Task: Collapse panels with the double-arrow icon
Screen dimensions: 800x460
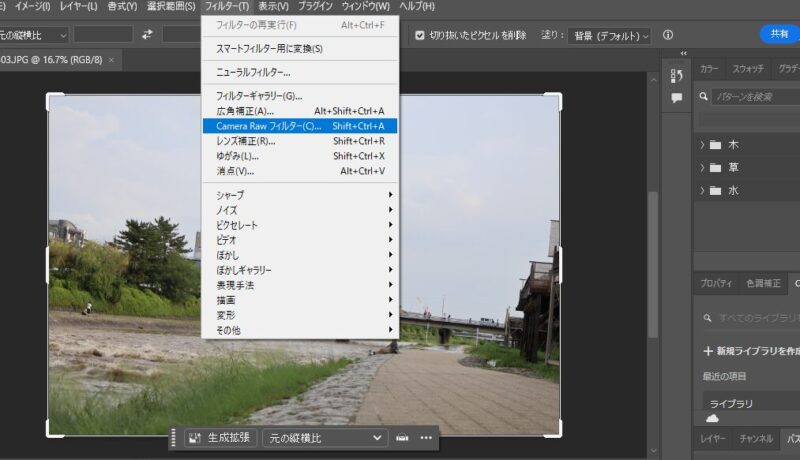Action: [x=683, y=54]
